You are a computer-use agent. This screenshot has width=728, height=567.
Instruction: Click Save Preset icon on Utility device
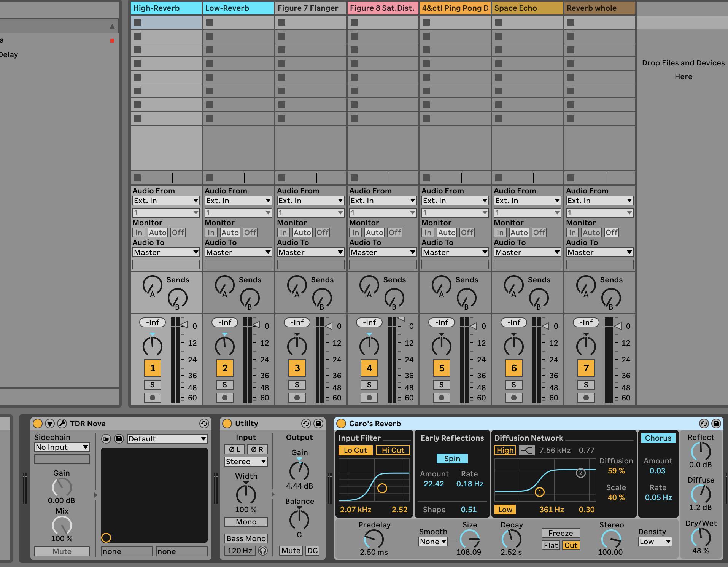[318, 424]
